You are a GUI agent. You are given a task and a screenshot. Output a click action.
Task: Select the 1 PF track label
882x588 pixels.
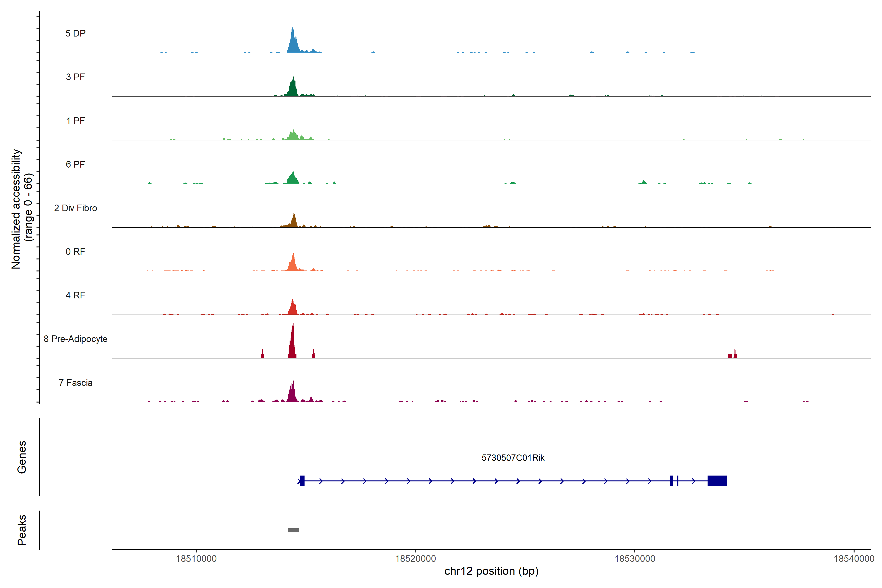click(75, 121)
